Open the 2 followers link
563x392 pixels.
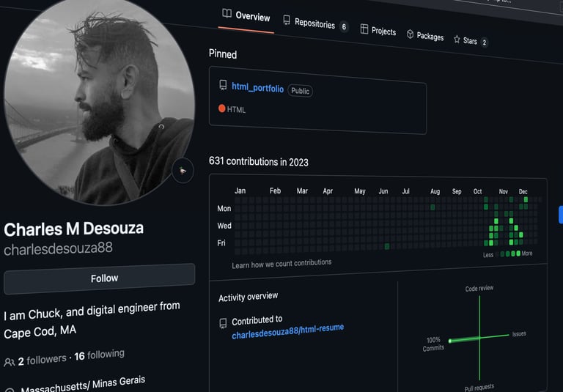(x=42, y=360)
